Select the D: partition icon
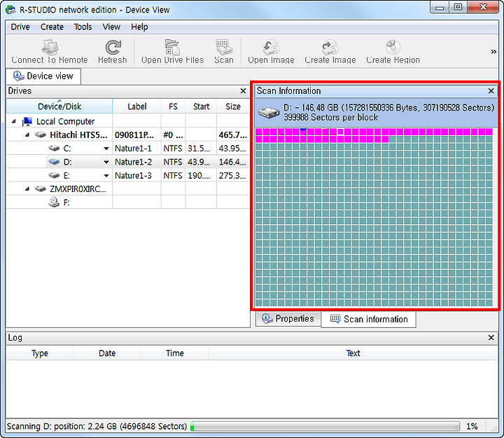 pyautogui.click(x=54, y=162)
